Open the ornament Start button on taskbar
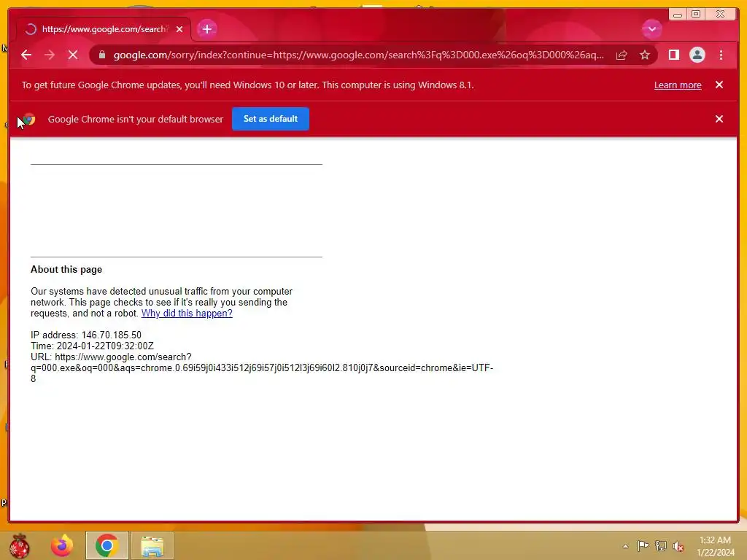Screen dimensions: 747x560 tap(19, 545)
